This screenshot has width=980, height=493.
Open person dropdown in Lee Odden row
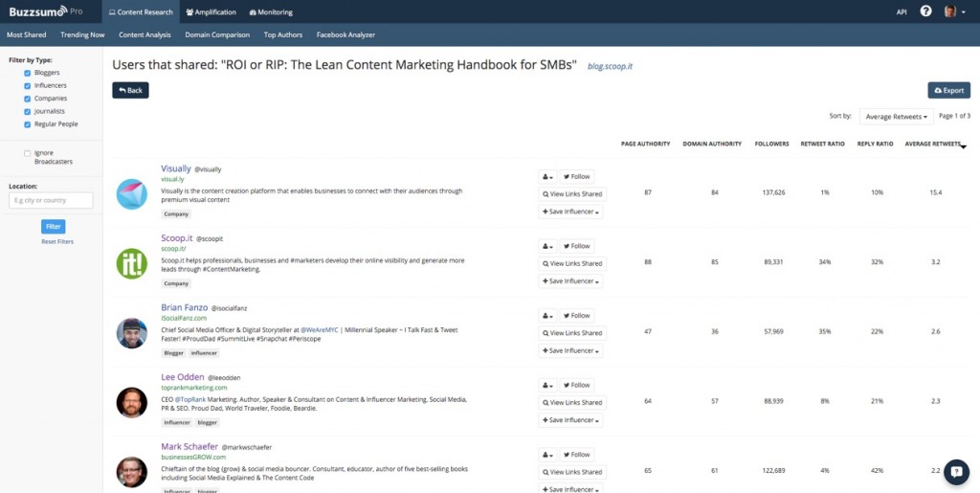point(547,385)
